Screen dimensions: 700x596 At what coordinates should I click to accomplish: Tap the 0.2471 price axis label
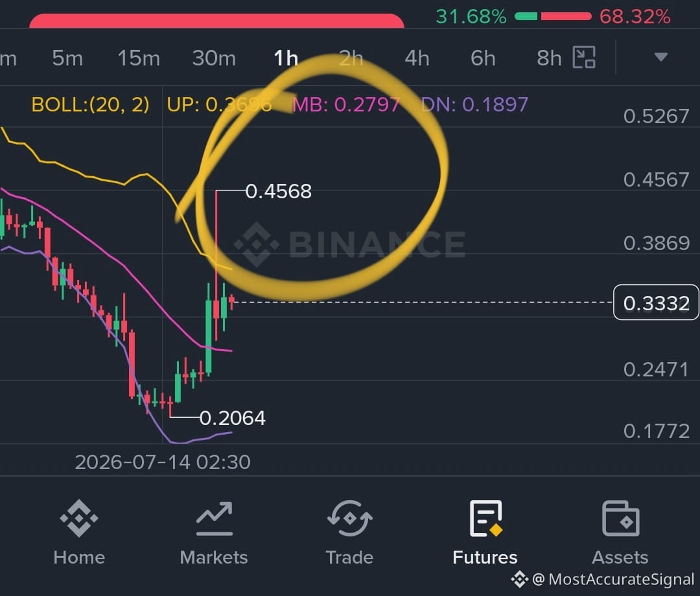pos(656,370)
